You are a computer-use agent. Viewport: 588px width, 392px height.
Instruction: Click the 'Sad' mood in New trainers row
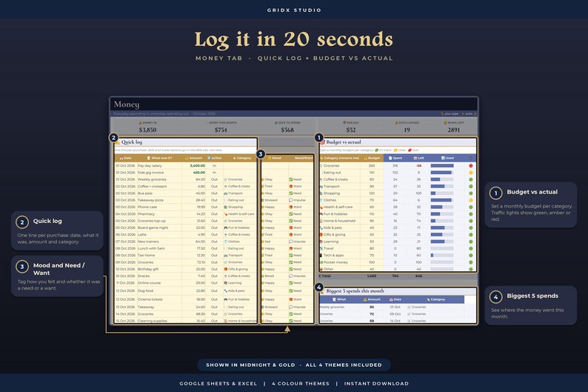pyautogui.click(x=267, y=242)
